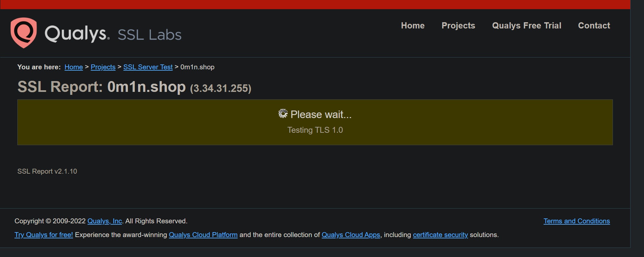Click the 'Testing TLS 1.0' progress text
Viewport: 644px width, 257px height.
[315, 130]
